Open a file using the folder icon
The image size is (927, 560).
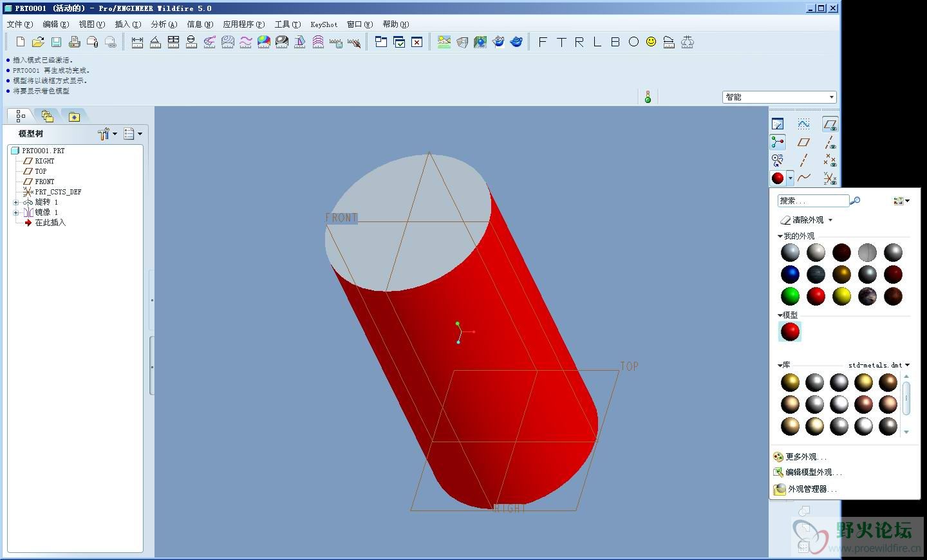38,42
